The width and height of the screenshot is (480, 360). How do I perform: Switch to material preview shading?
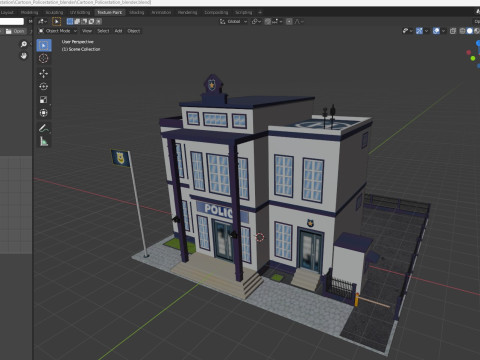(477, 31)
